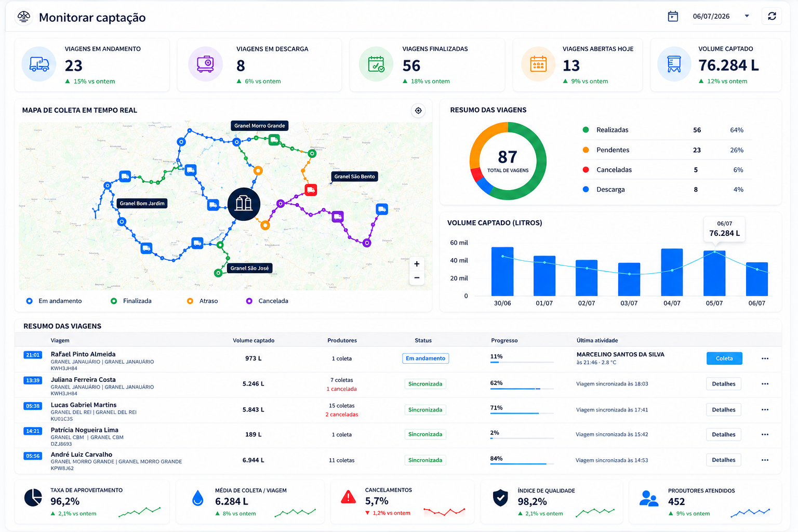Click the refresh icon in top right

pyautogui.click(x=772, y=16)
